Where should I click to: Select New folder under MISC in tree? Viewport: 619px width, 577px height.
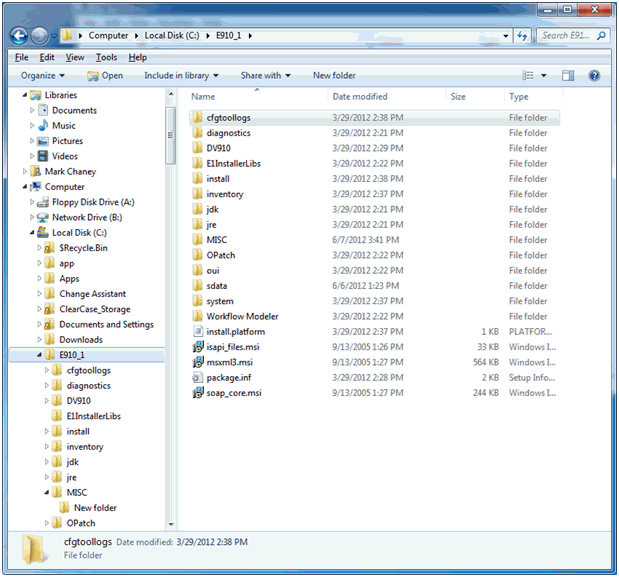point(95,508)
